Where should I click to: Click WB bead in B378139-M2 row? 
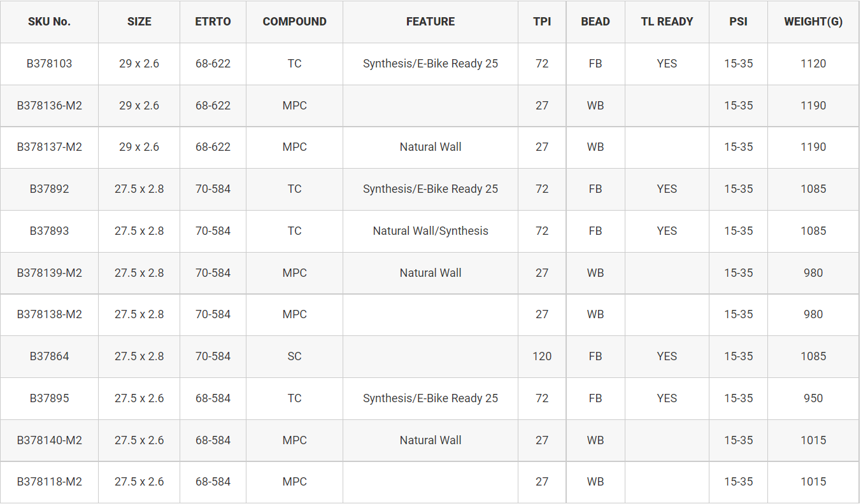[595, 273]
